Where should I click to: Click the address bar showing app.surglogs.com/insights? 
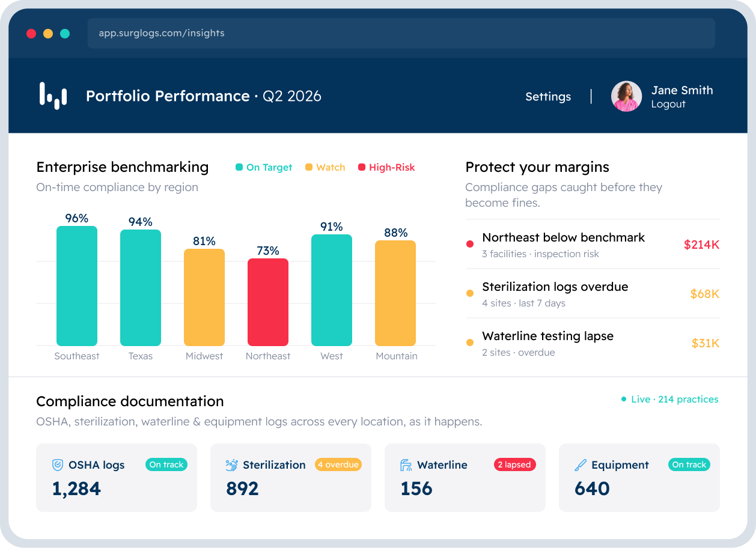pos(401,33)
